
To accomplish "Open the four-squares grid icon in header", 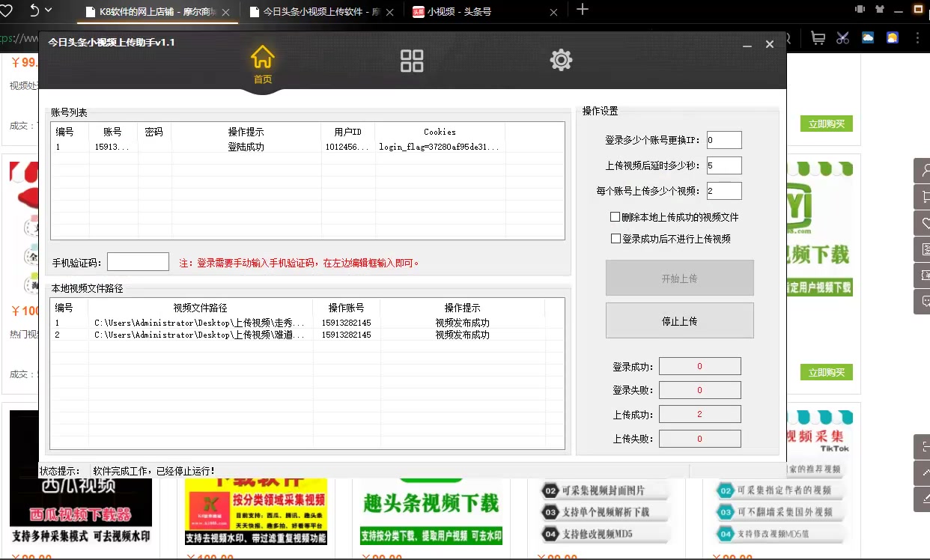I will click(412, 61).
